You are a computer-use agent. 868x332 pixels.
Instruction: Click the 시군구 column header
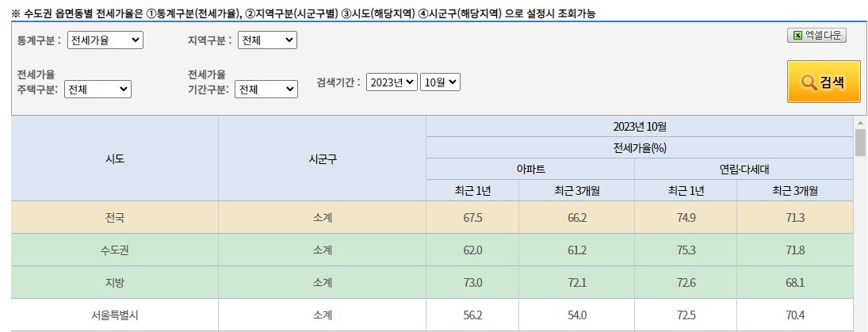322,158
